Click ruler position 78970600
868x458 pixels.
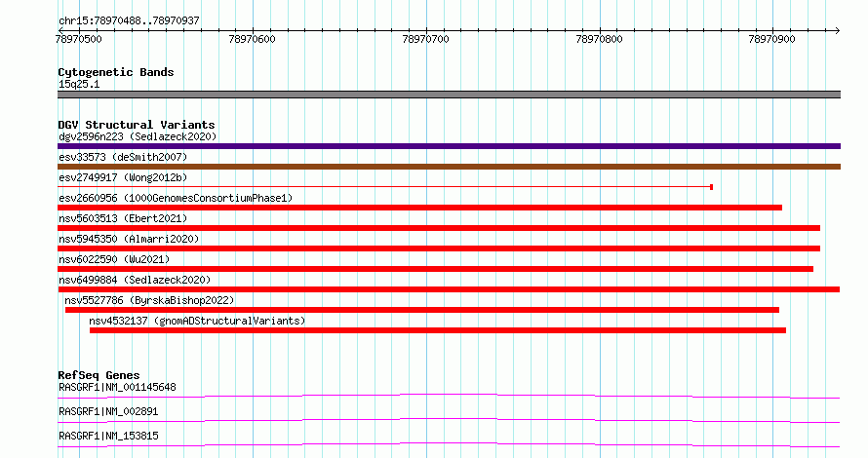(x=252, y=39)
